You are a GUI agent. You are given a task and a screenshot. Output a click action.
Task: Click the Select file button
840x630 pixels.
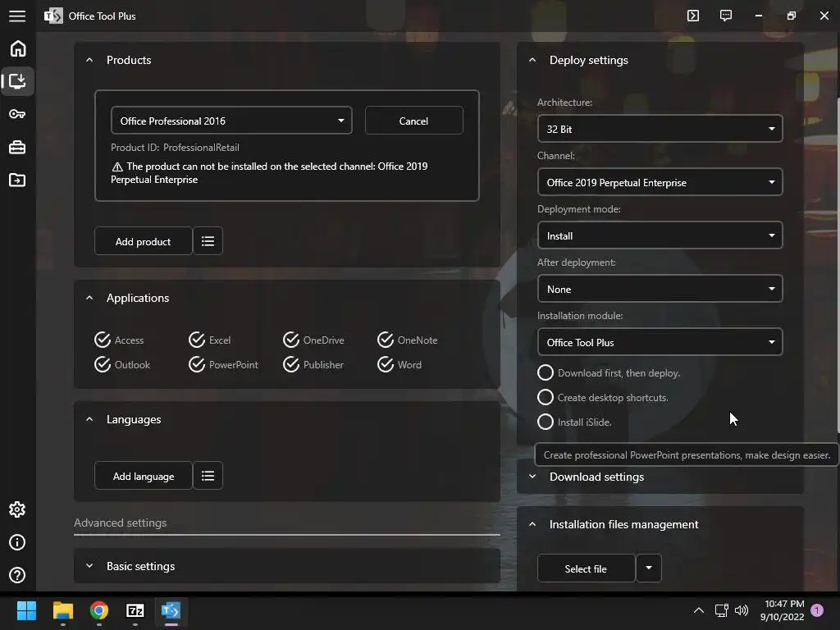click(586, 568)
